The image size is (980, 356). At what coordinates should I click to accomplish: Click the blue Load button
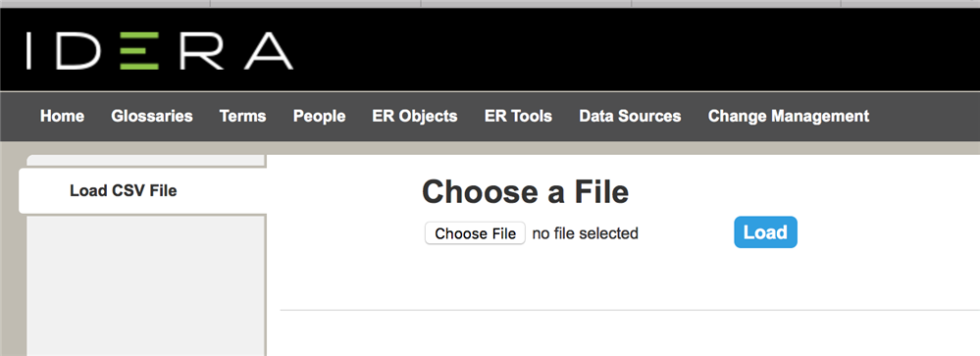765,232
